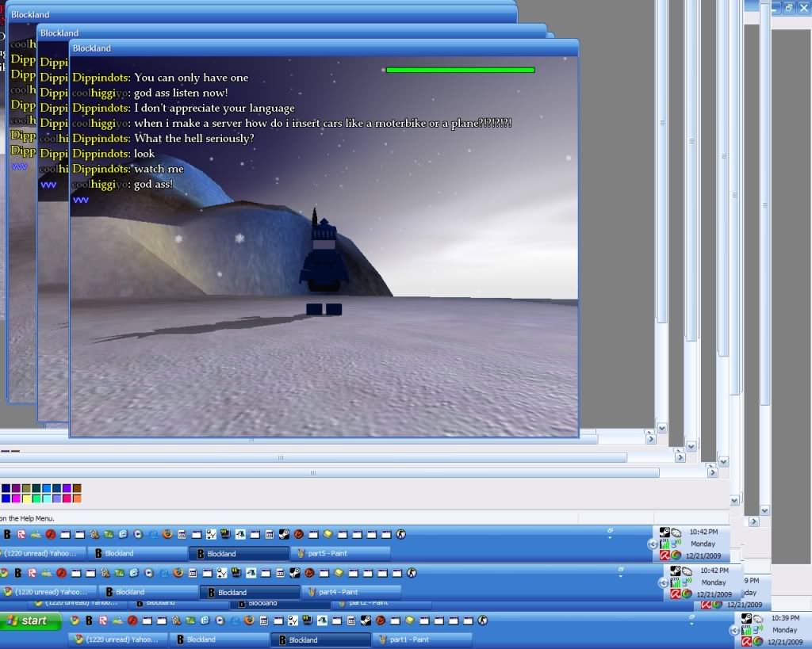This screenshot has width=812, height=649.
Task: Click the Start button
Action: [x=31, y=620]
